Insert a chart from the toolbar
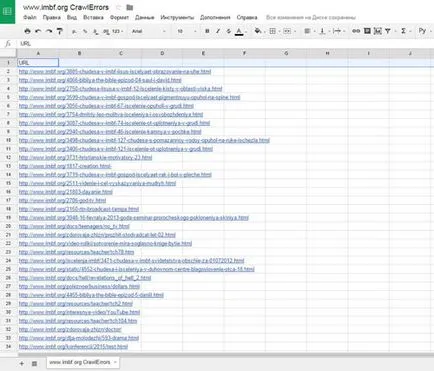 [x=377, y=31]
